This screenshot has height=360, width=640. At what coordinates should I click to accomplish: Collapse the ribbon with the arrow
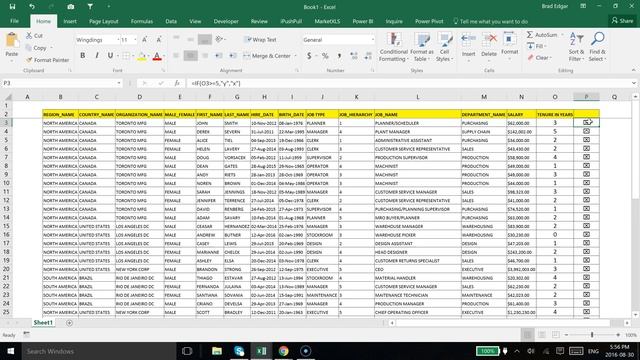coord(633,70)
